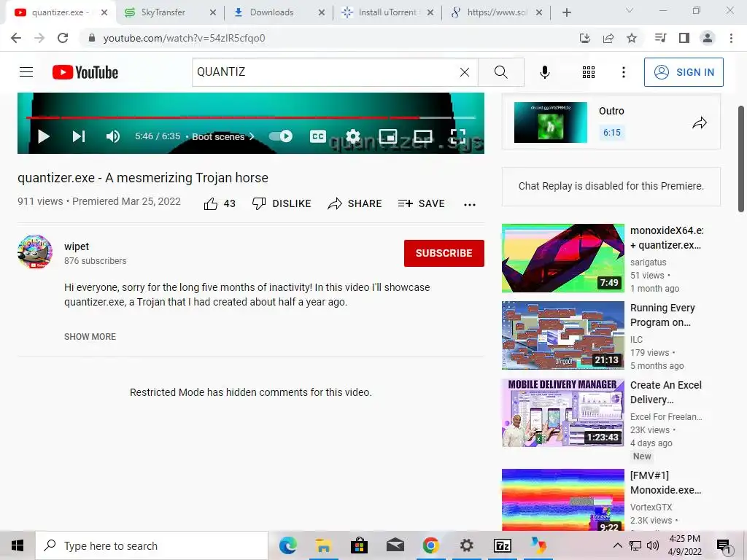
Task: Open the Running Every Program video title
Action: coord(662,315)
